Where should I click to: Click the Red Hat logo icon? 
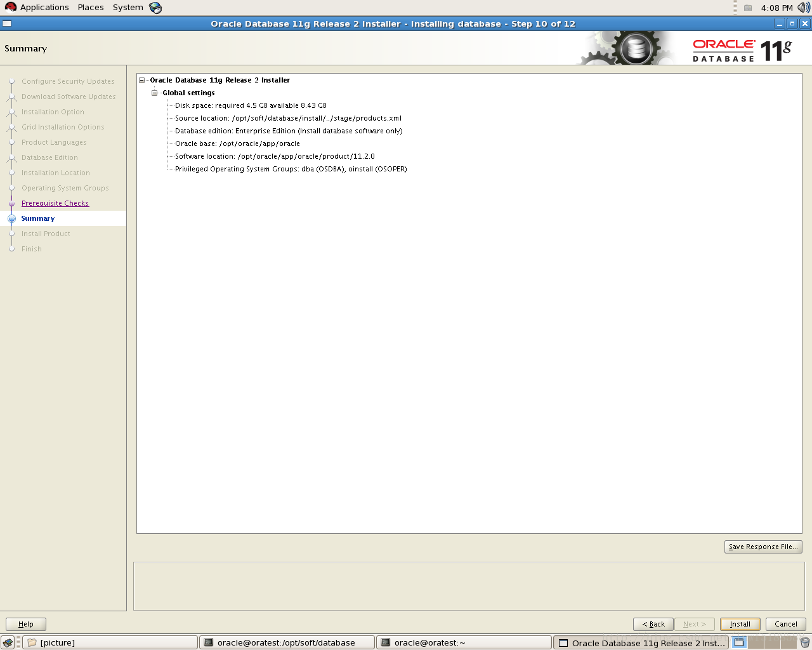click(x=11, y=7)
